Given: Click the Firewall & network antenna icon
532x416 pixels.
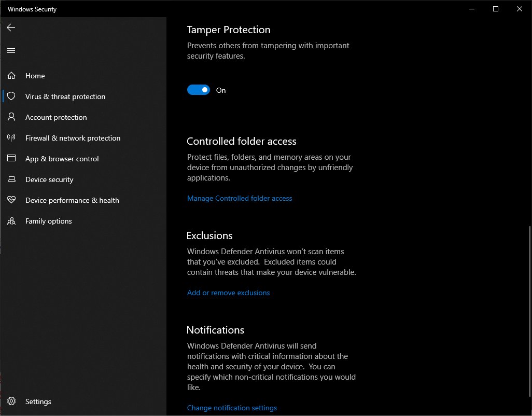Looking at the screenshot, I should [11, 137].
